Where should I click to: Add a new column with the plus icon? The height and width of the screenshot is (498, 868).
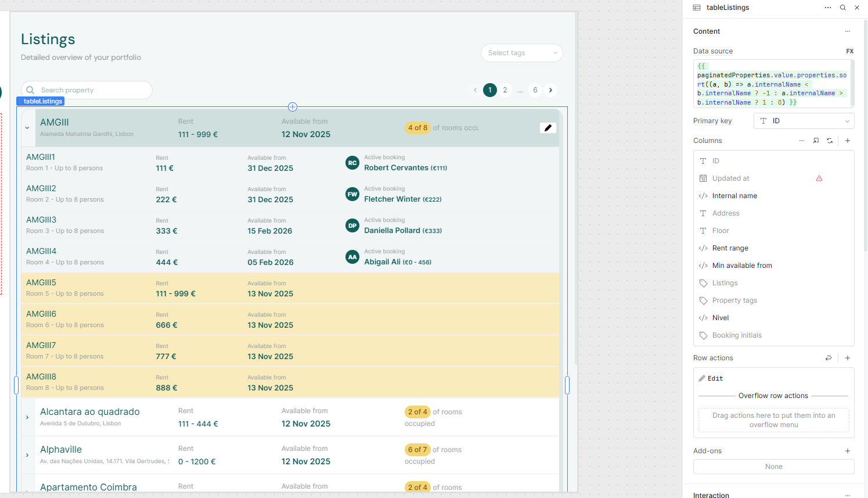[x=848, y=141]
